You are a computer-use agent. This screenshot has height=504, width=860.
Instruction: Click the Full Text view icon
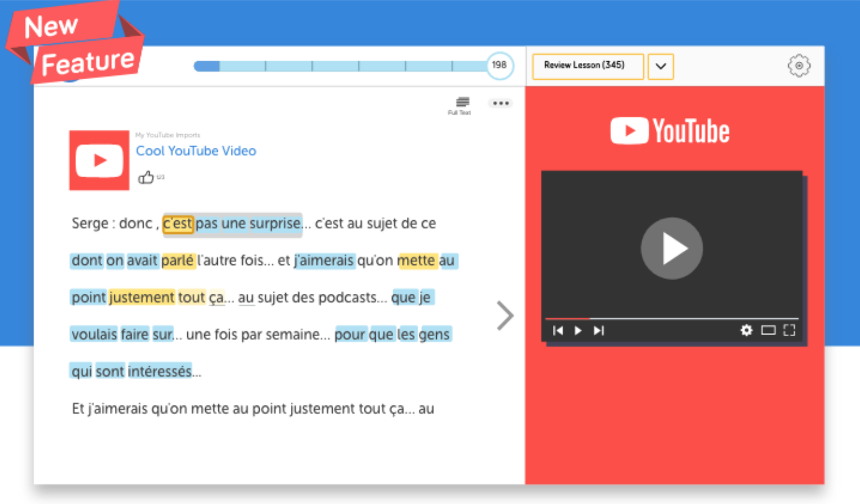click(x=462, y=104)
